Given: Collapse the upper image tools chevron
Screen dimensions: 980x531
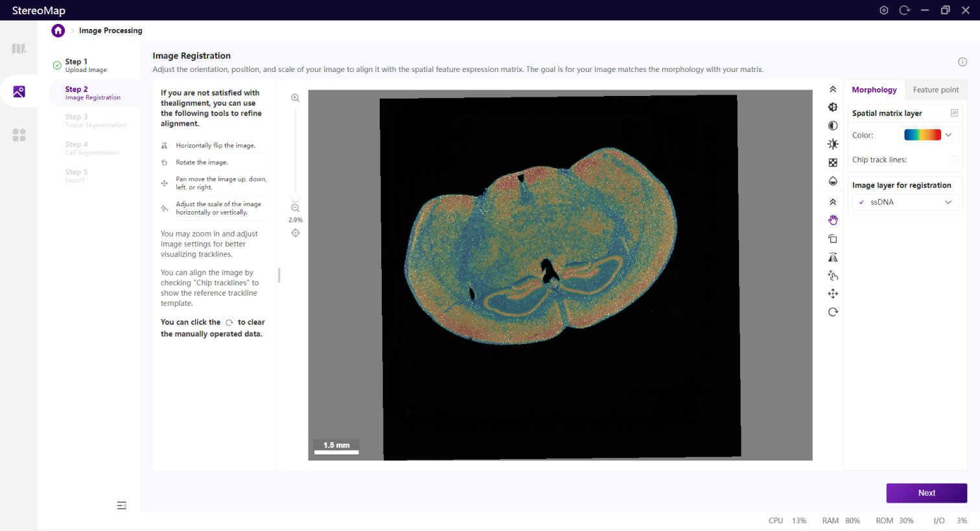Looking at the screenshot, I should [x=833, y=89].
